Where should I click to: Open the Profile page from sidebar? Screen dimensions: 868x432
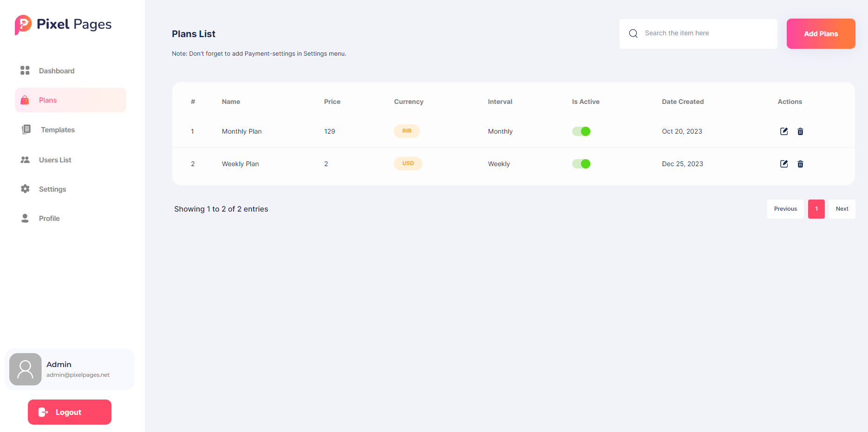(49, 219)
